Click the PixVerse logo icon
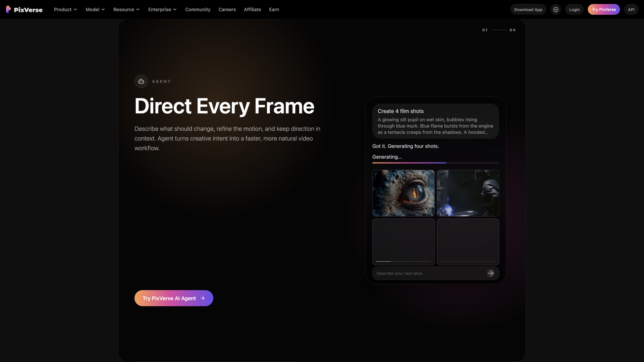The image size is (644, 362). pyautogui.click(x=8, y=9)
